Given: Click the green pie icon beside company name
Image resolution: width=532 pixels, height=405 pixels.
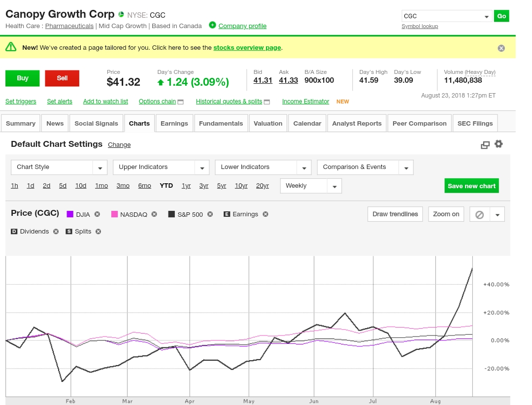Looking at the screenshot, I should click(x=121, y=14).
